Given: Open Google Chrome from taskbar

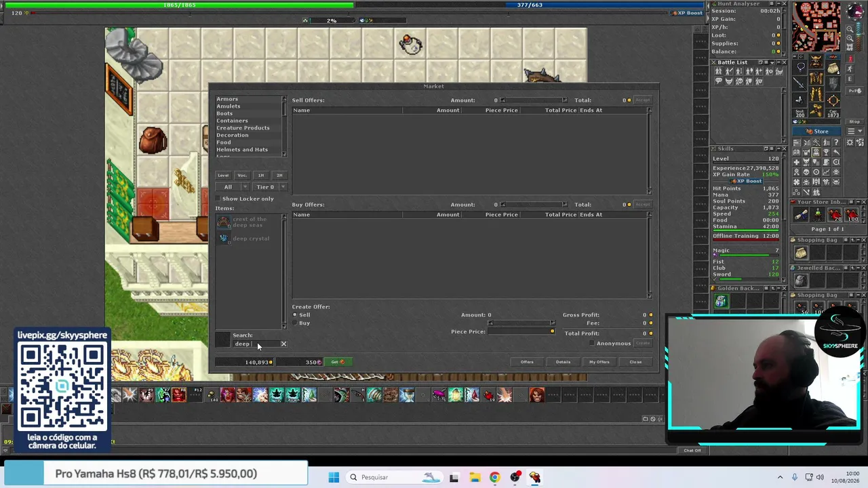Looking at the screenshot, I should point(494,477).
